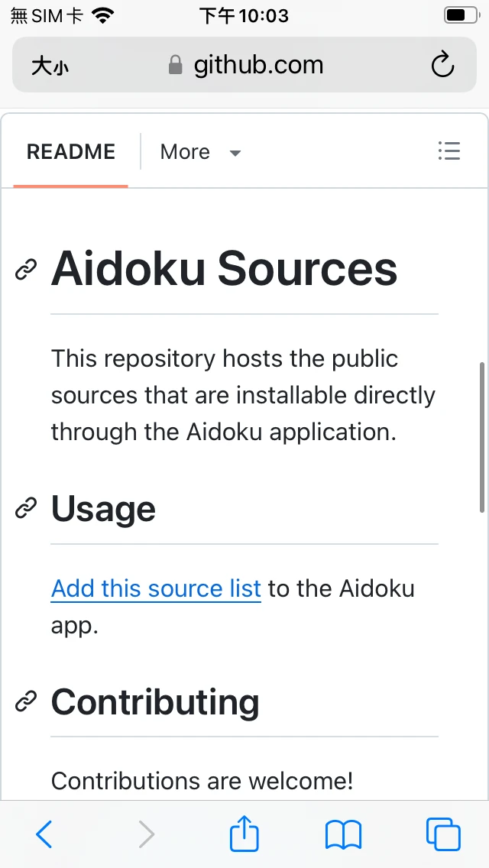Image resolution: width=489 pixels, height=868 pixels.
Task: Show all open Safari tabs
Action: coord(442,834)
